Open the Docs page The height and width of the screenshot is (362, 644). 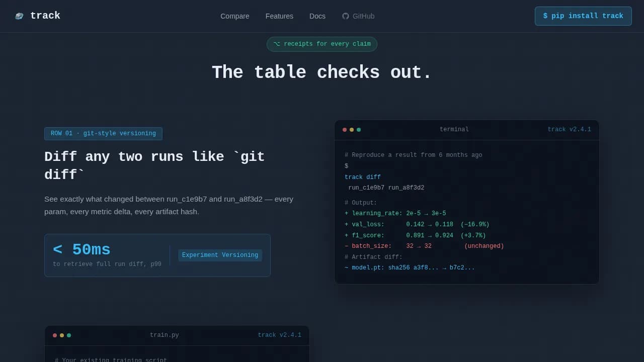click(317, 16)
